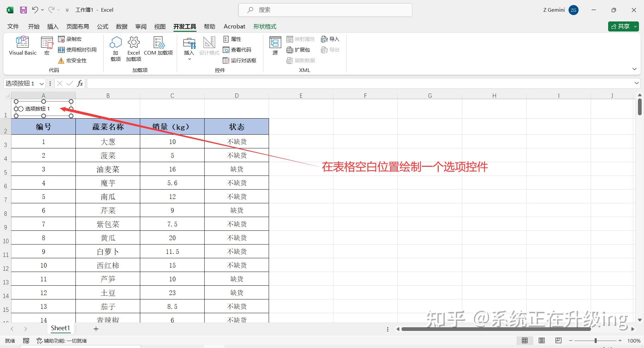Zoom out with minus button
The height and width of the screenshot is (348, 644).
[x=571, y=341]
